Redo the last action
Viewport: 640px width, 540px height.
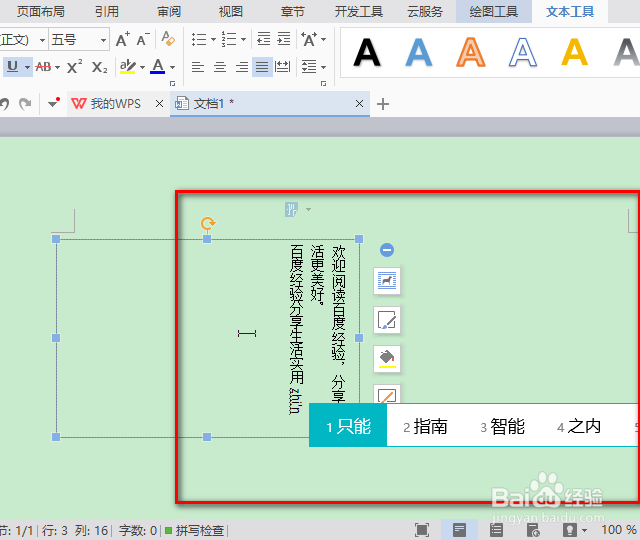[x=25, y=104]
